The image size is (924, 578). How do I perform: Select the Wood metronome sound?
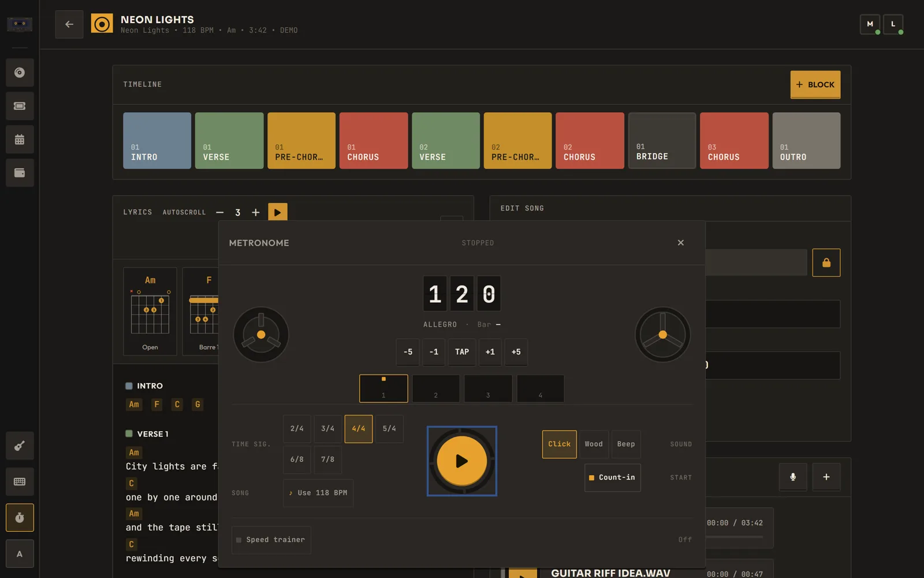(x=594, y=444)
